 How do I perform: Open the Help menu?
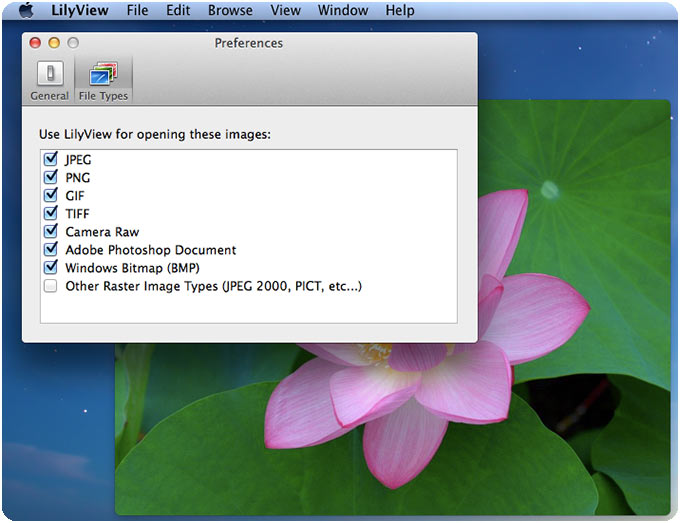tap(400, 10)
